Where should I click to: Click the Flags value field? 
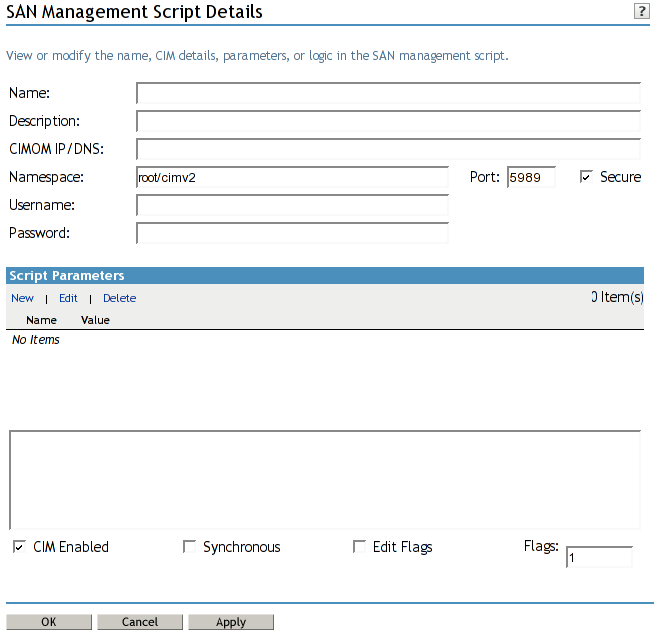(598, 558)
